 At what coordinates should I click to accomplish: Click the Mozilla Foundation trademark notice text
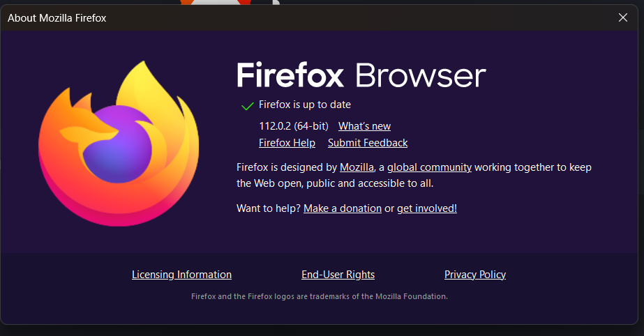tap(320, 296)
